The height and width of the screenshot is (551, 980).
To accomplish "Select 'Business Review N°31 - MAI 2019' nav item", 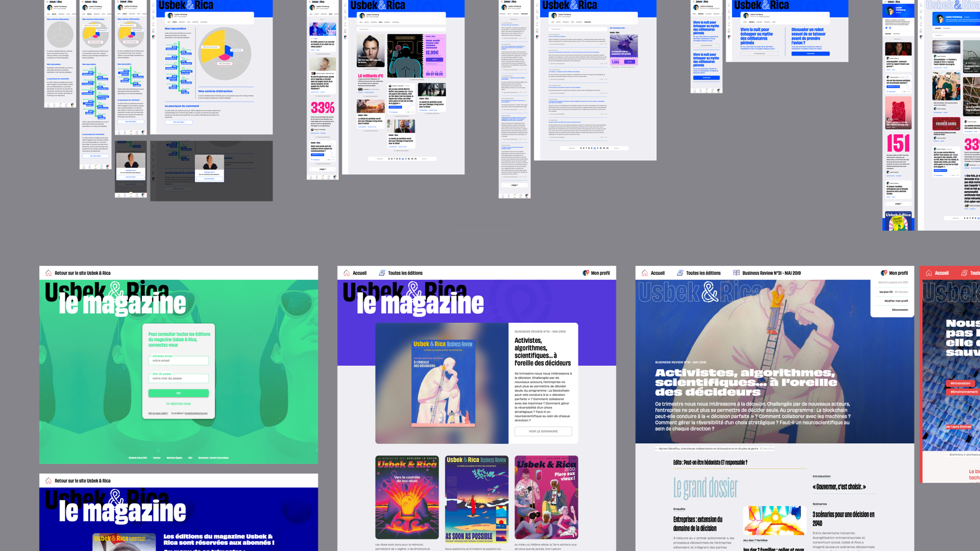I will 771,273.
